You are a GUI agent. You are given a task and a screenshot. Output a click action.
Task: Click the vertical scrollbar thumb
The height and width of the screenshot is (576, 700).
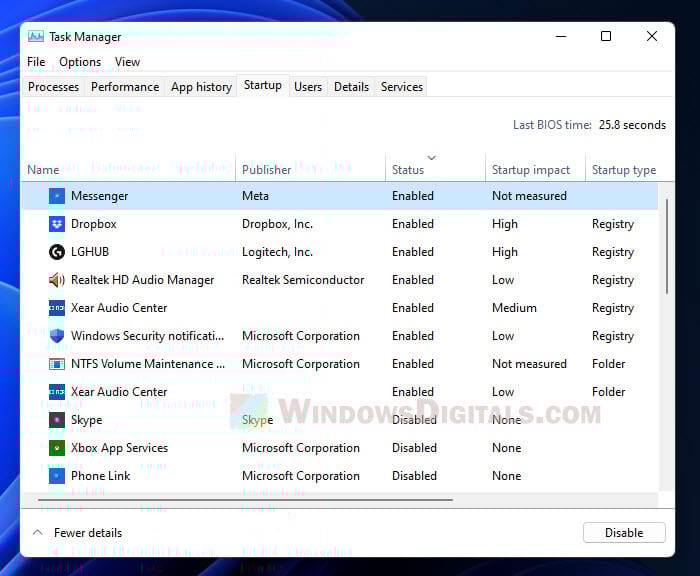point(667,246)
